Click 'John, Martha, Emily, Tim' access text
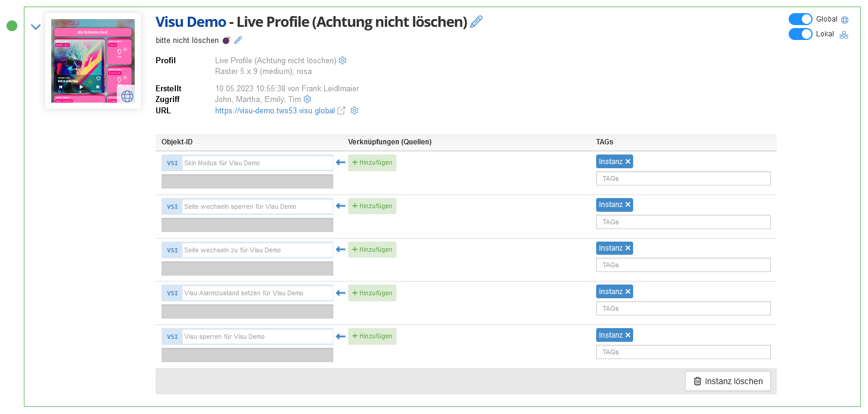 tap(258, 99)
